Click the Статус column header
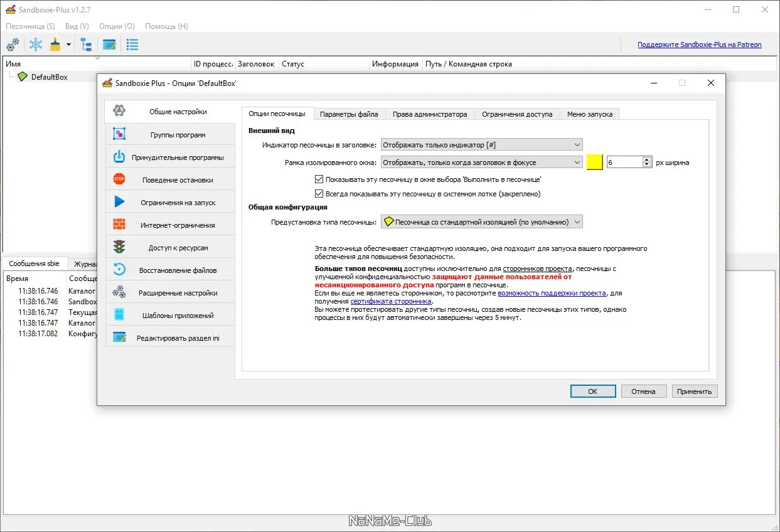The height and width of the screenshot is (532, 780). (x=323, y=64)
